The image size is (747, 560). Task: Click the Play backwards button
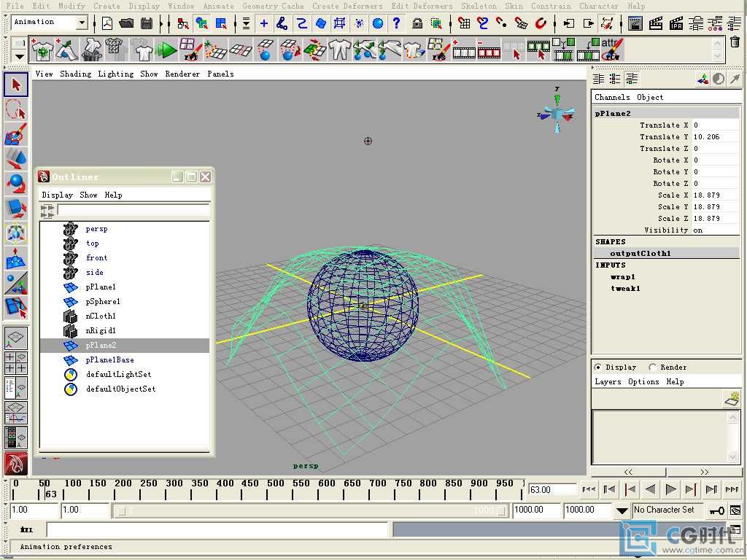pos(650,489)
